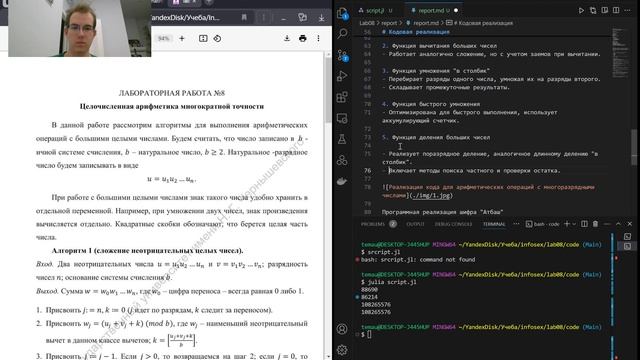The width and height of the screenshot is (640, 360).
Task: Click Lab08 breadcrumb segment
Action: (367, 23)
